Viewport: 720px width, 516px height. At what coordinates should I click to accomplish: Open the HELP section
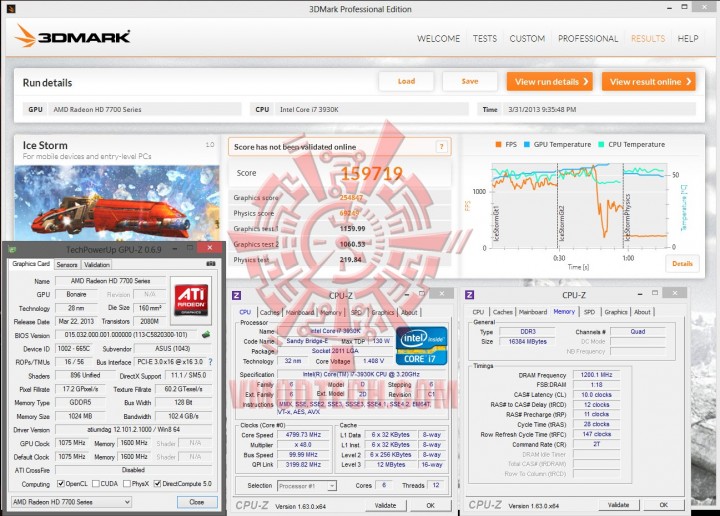click(688, 39)
